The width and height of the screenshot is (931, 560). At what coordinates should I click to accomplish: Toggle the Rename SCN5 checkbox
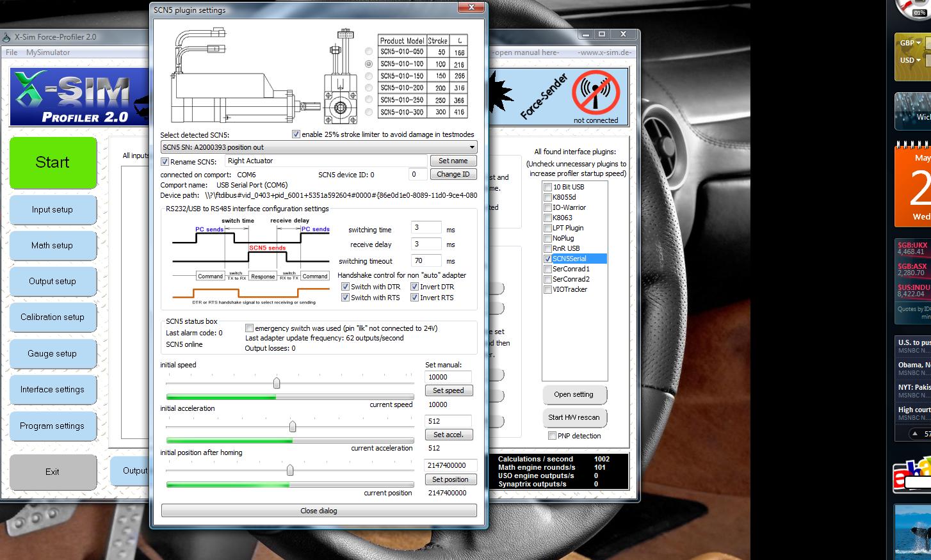tap(165, 162)
